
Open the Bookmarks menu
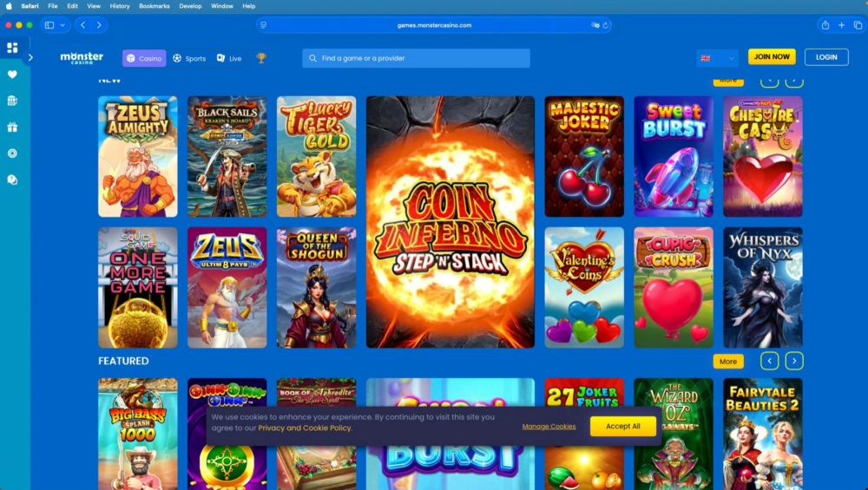pos(155,6)
